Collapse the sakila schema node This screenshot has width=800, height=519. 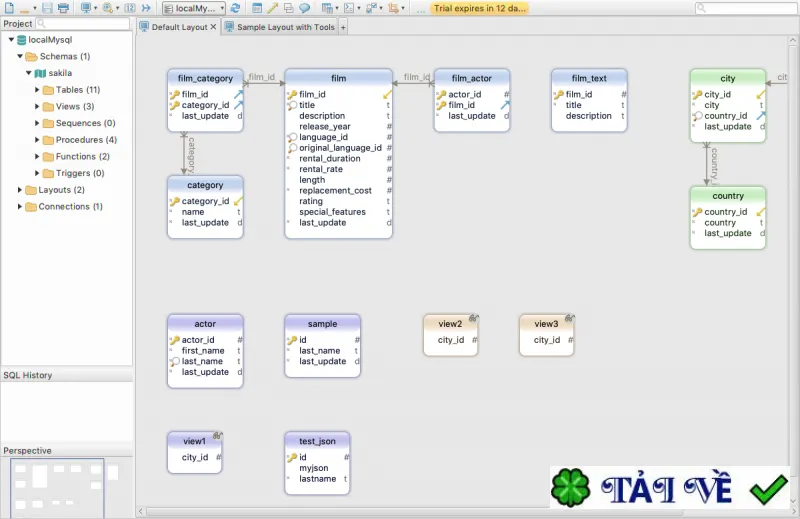click(29, 73)
